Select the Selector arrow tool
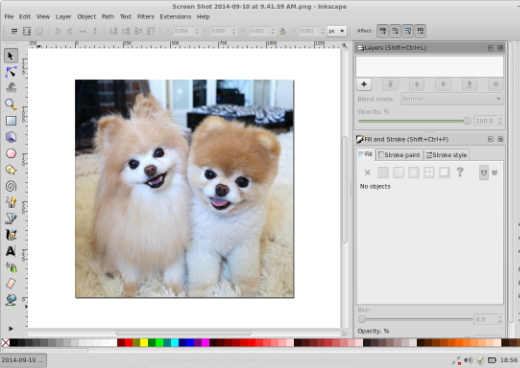Image resolution: width=520 pixels, height=368 pixels. coord(11,56)
